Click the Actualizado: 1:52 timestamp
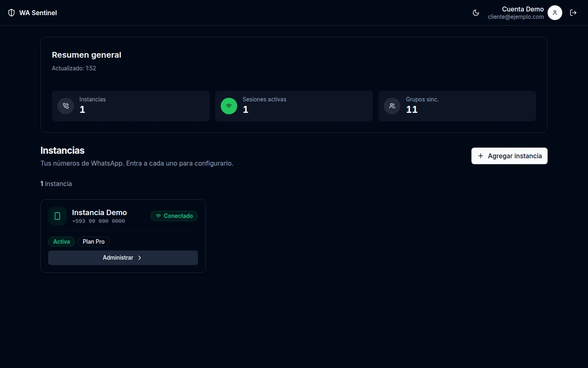This screenshot has width=588, height=368. click(x=74, y=68)
